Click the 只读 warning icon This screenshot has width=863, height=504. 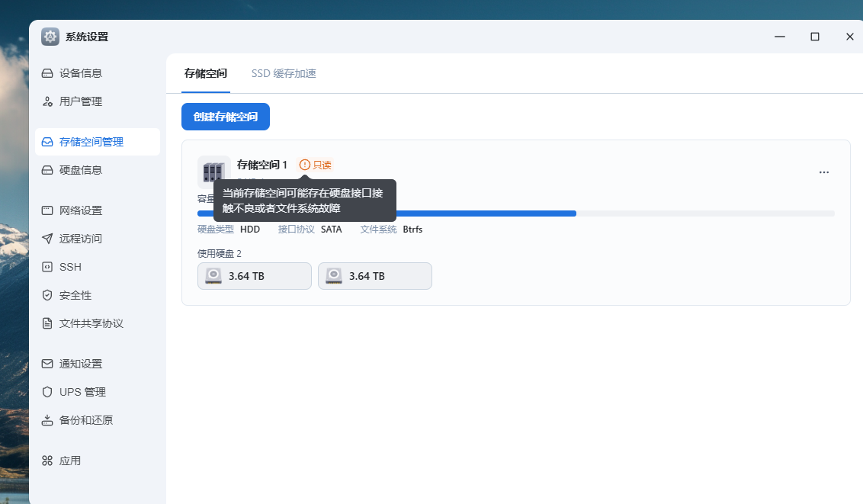[304, 165]
